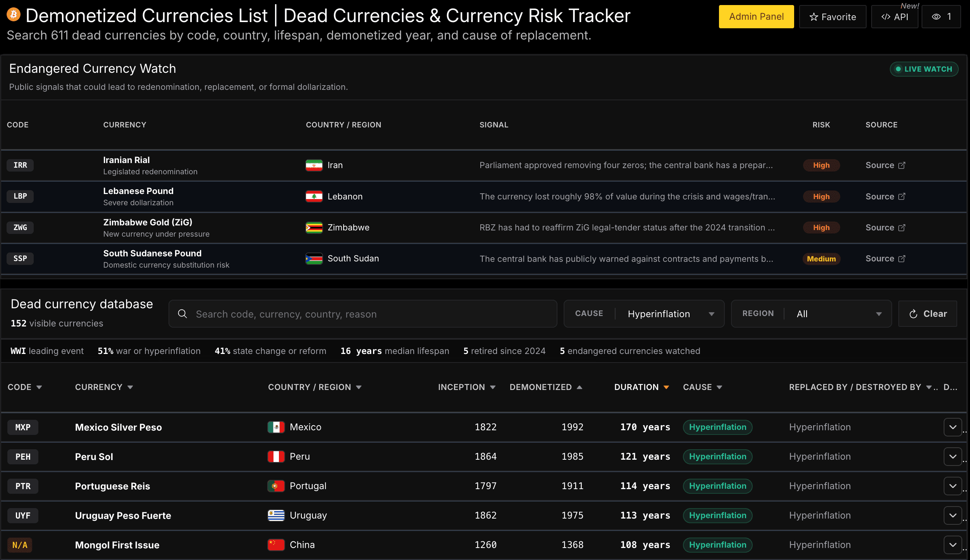Click the Iran flag icon
This screenshot has width=970, height=560.
point(314,165)
